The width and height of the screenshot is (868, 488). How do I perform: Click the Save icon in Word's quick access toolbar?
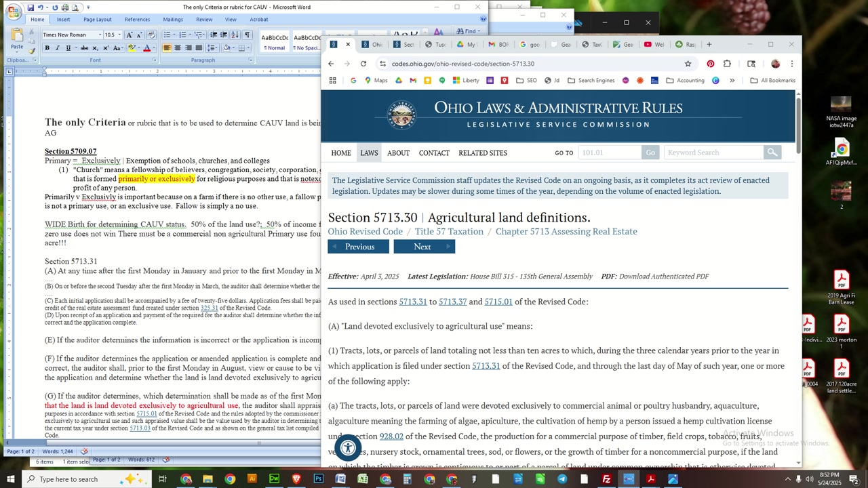tap(31, 7)
